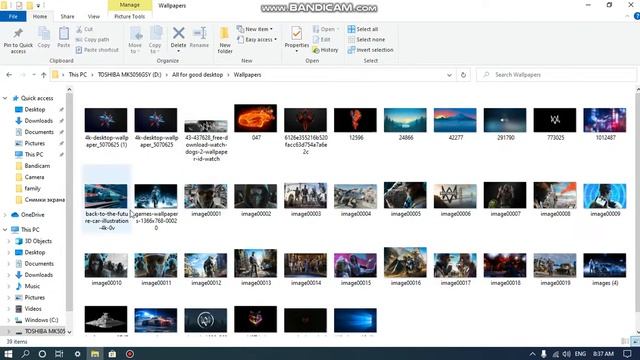The height and width of the screenshot is (360, 640).
Task: Open the Action Center notifications
Action: [x=627, y=354]
